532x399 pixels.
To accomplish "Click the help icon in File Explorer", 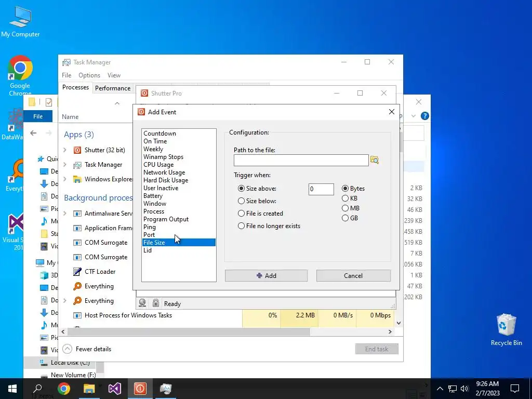I will [x=425, y=116].
